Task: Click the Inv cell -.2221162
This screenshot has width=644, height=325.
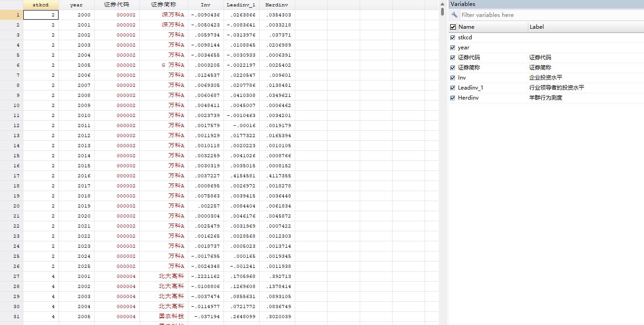Action: pos(206,277)
